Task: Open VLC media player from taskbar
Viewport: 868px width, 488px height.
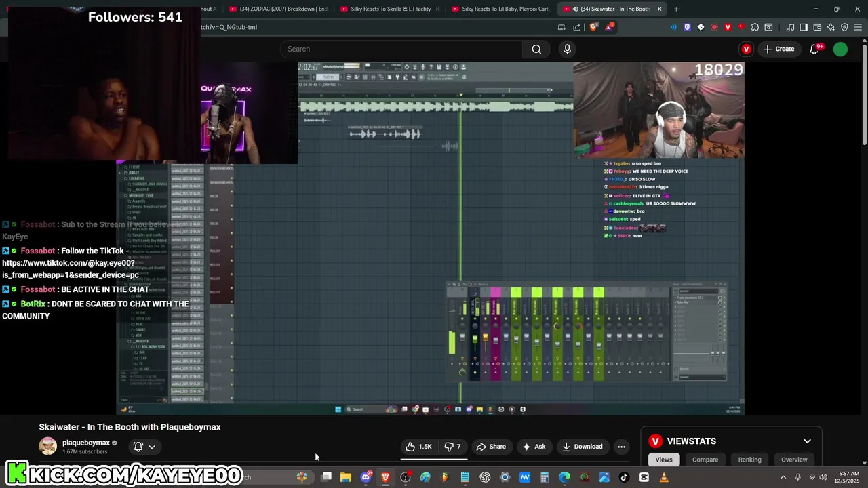Action: coord(664,477)
